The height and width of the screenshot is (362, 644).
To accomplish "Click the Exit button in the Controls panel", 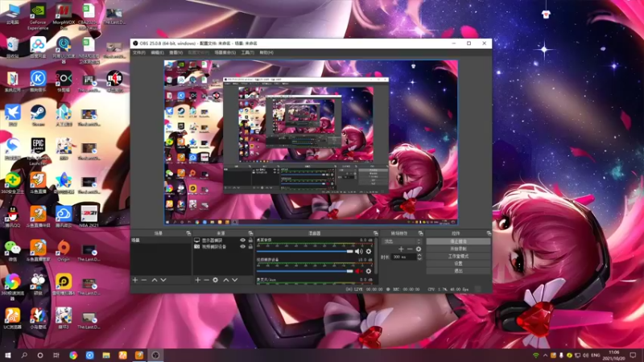I will 458,271.
